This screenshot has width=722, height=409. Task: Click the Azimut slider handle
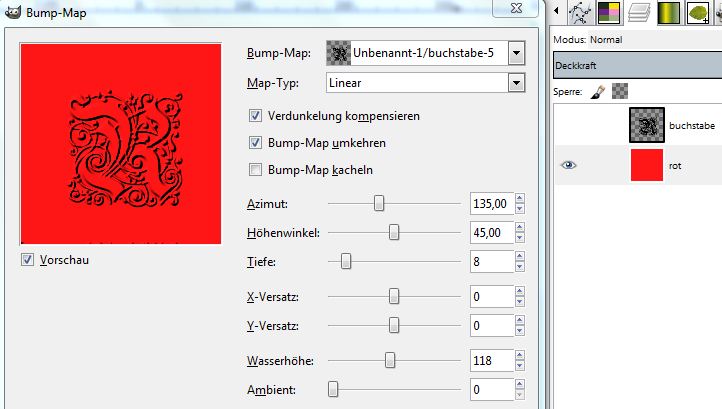coord(378,203)
